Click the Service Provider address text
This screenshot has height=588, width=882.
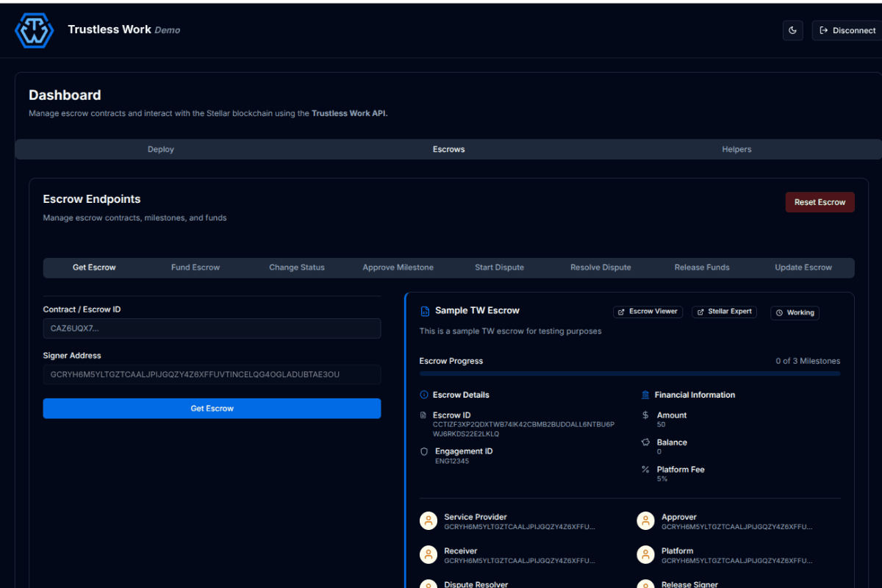coord(520,527)
